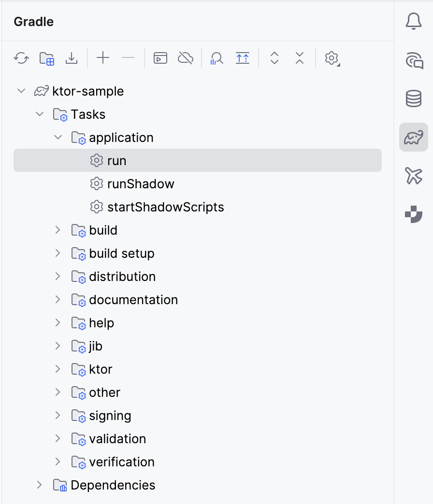This screenshot has width=433, height=504.
Task: Open the Notifications bell panel
Action: click(413, 21)
